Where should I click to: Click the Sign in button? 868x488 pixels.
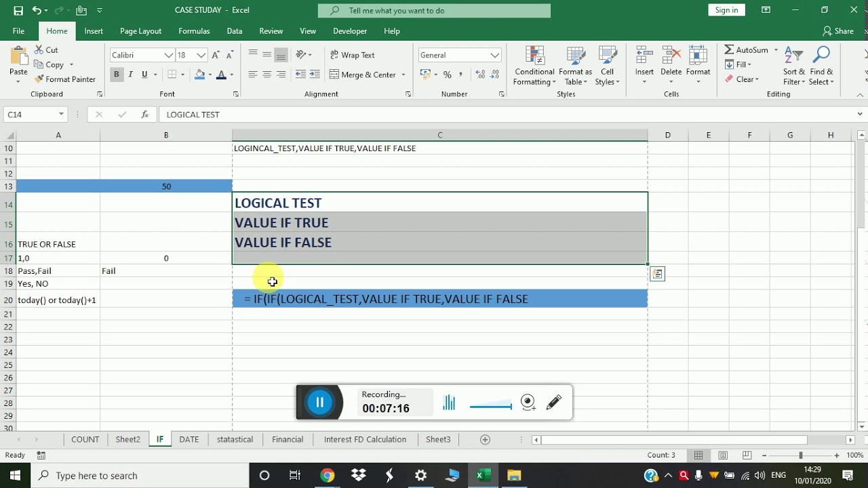[x=726, y=10]
